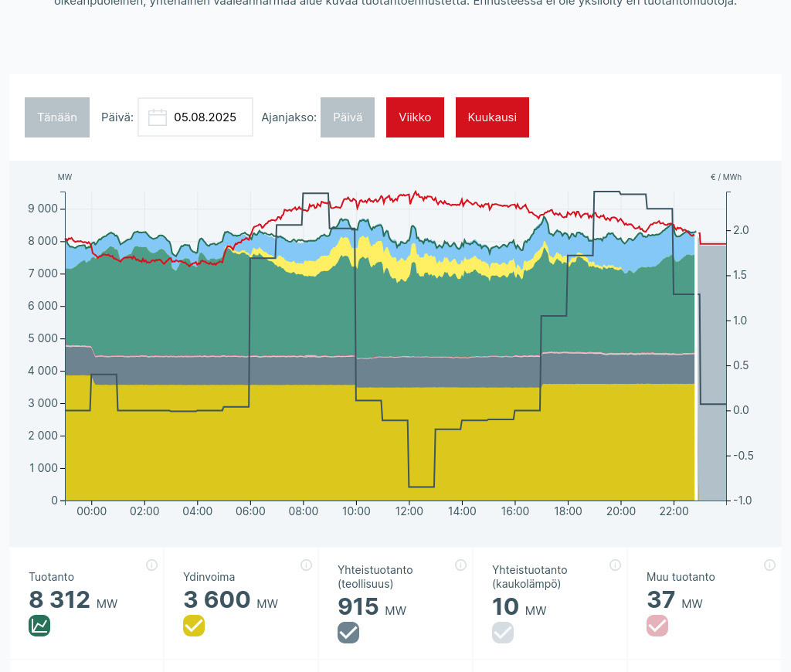Disable Yhteistuotanto (teollisuus) series checkbox

(348, 633)
